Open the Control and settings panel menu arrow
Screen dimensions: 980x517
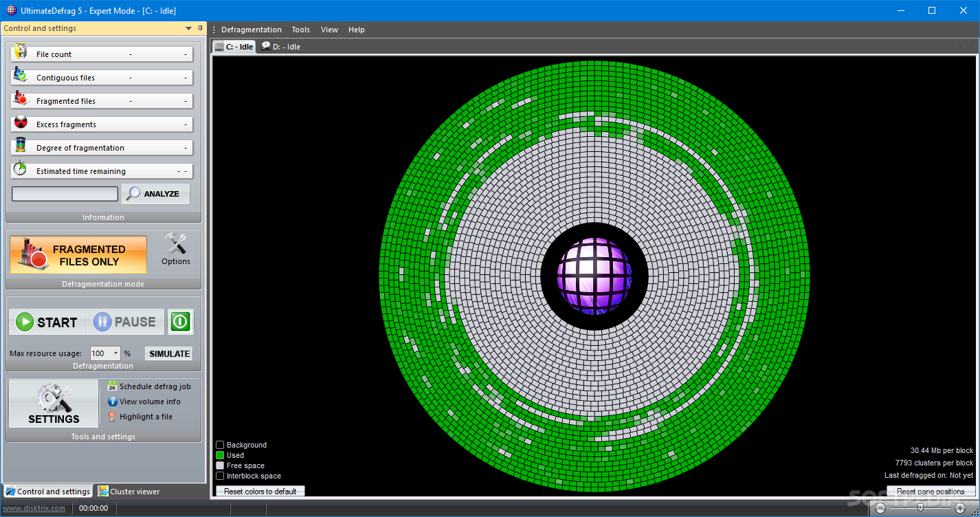(188, 28)
